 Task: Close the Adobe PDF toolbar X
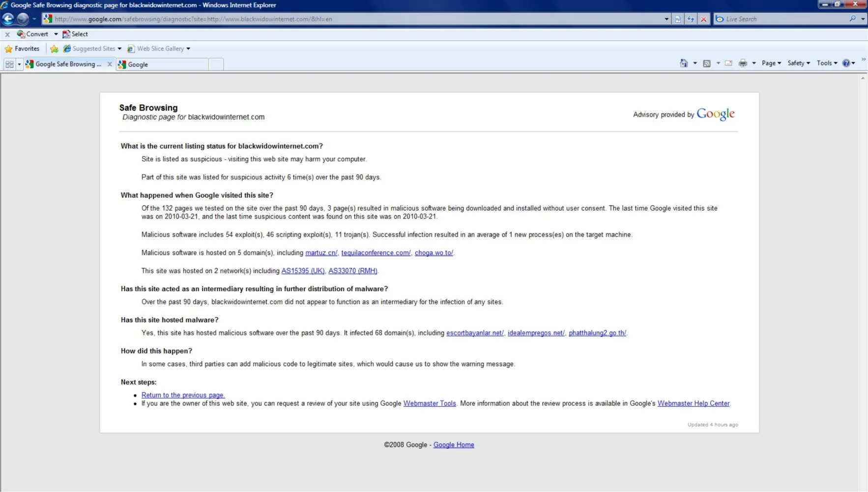coord(7,34)
